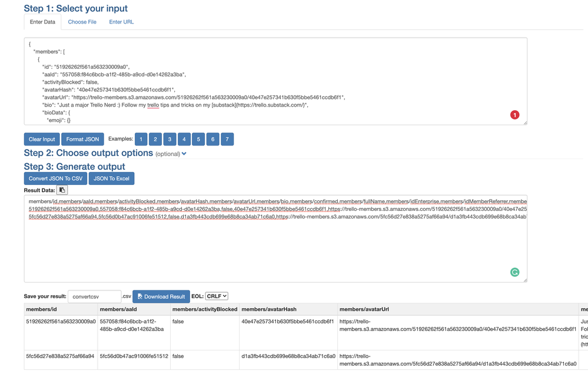Load example 5
This screenshot has height=387, width=588.
click(x=198, y=139)
